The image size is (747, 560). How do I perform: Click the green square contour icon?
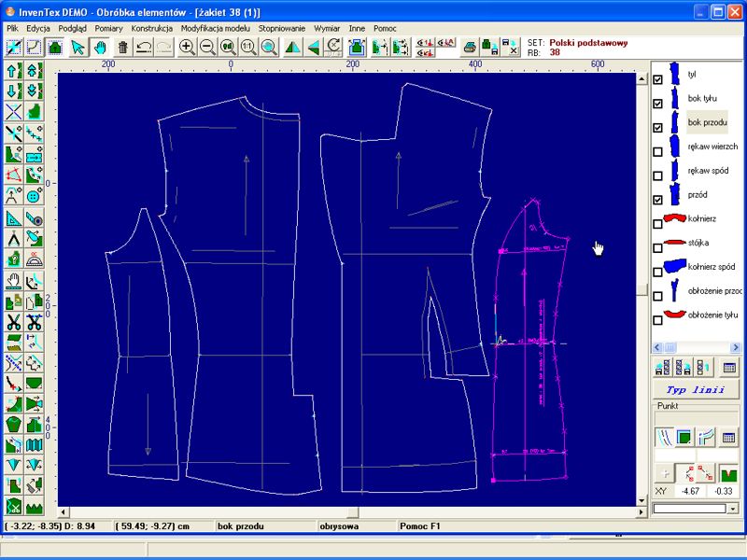tap(684, 437)
